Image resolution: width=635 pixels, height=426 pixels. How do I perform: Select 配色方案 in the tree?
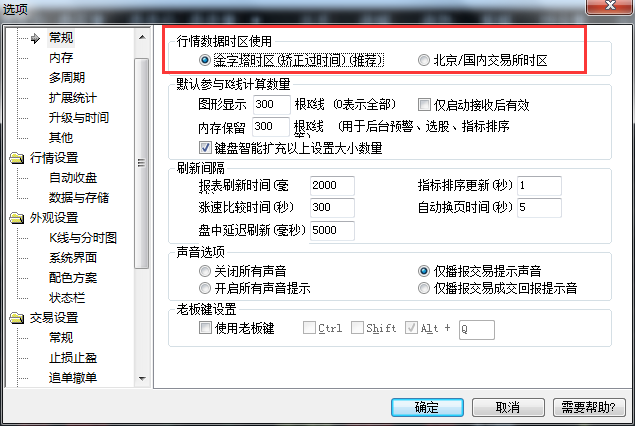click(x=73, y=278)
